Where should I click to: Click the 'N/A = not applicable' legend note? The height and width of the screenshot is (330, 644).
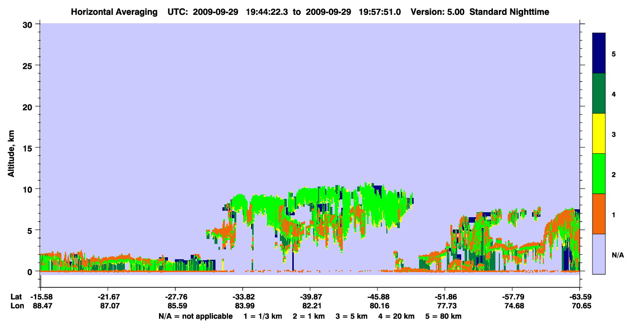pyautogui.click(x=196, y=316)
